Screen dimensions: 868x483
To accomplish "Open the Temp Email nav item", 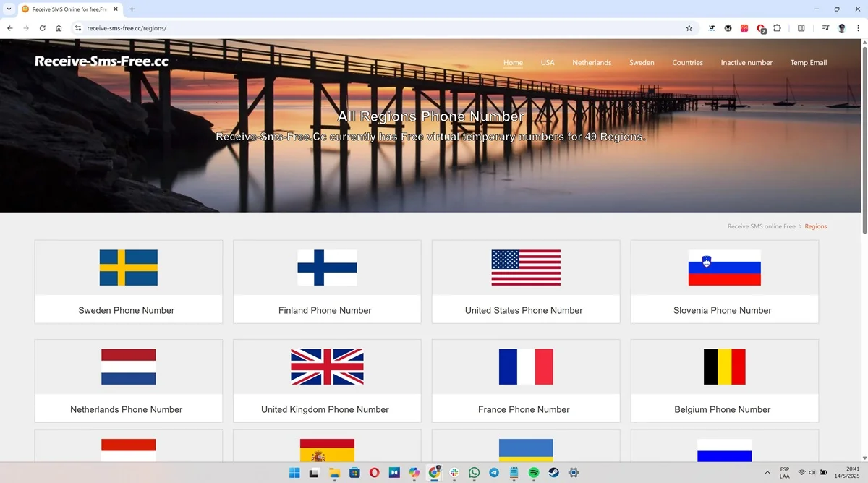I will (x=809, y=63).
